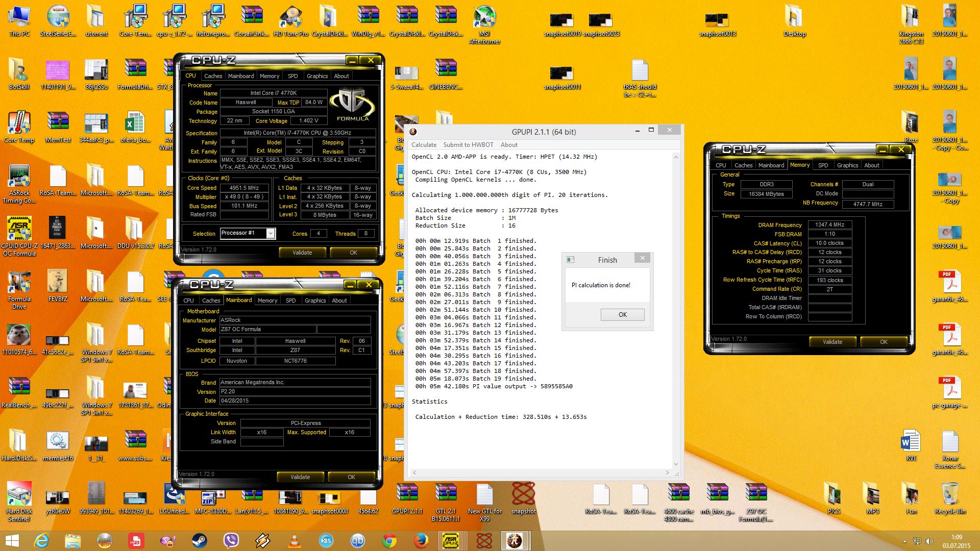Screen dimensions: 980x551
Task: Open the Fun folder on desktop
Action: click(911, 498)
